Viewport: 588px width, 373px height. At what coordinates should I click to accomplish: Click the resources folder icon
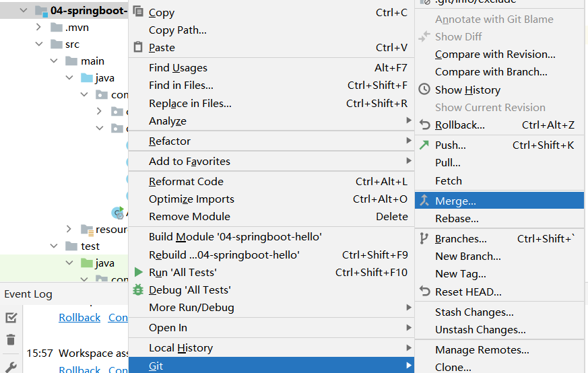[x=87, y=230]
